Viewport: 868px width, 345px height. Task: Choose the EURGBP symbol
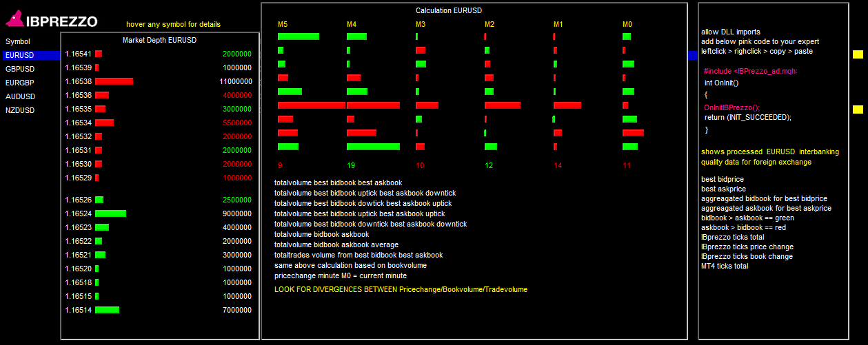(x=20, y=83)
